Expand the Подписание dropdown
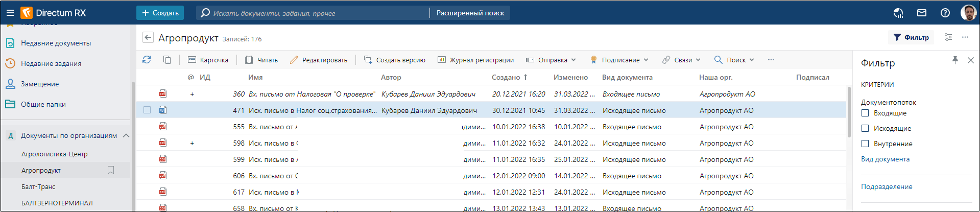 coord(619,60)
